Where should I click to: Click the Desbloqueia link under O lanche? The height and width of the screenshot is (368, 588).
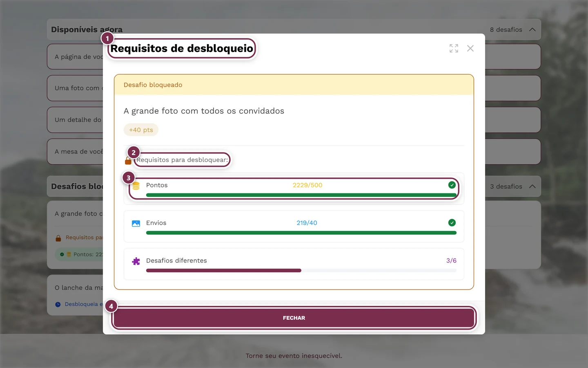click(x=84, y=304)
